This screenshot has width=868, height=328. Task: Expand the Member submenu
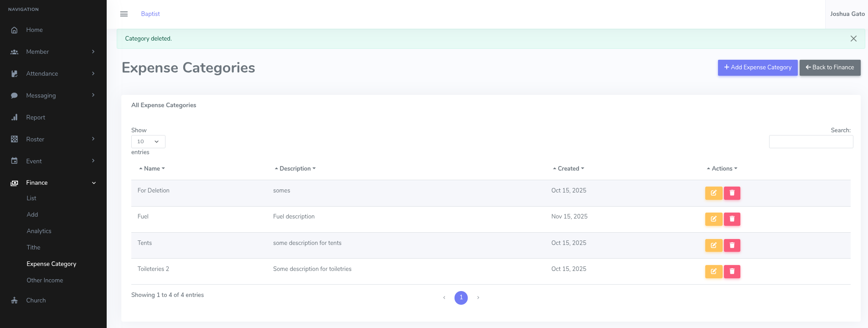point(93,52)
